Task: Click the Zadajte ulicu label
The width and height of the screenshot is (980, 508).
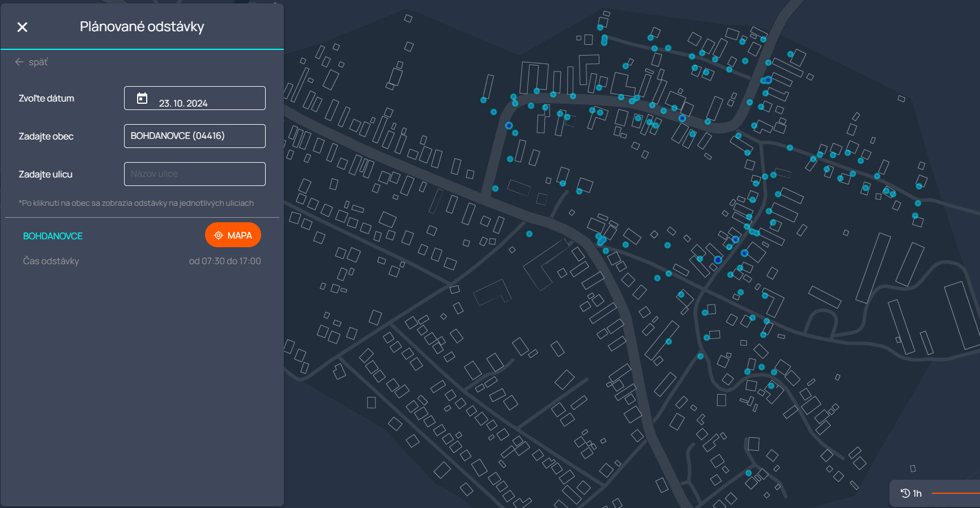Action: tap(45, 174)
